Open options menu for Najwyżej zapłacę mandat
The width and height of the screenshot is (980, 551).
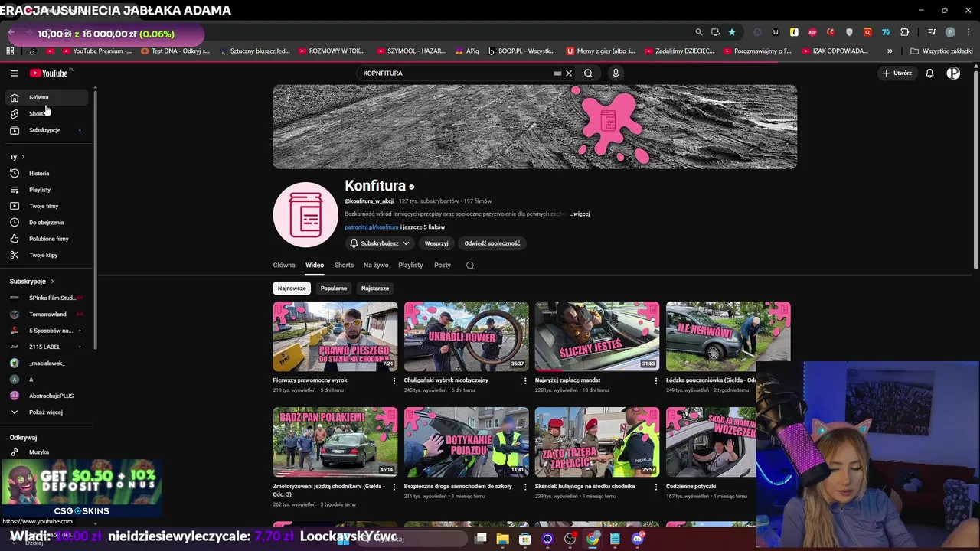(656, 381)
